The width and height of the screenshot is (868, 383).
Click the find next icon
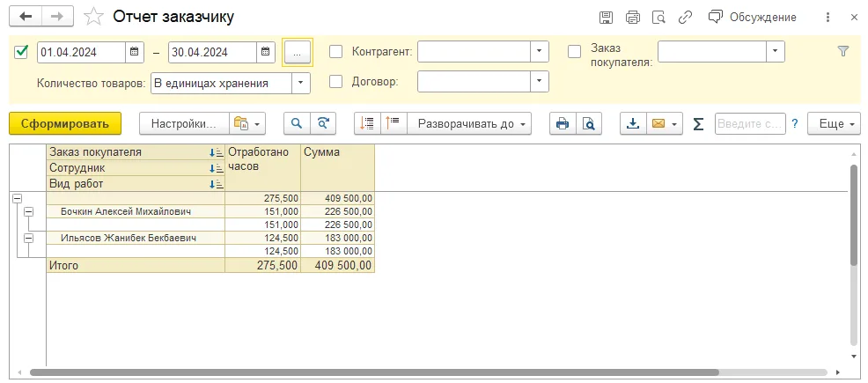[323, 123]
